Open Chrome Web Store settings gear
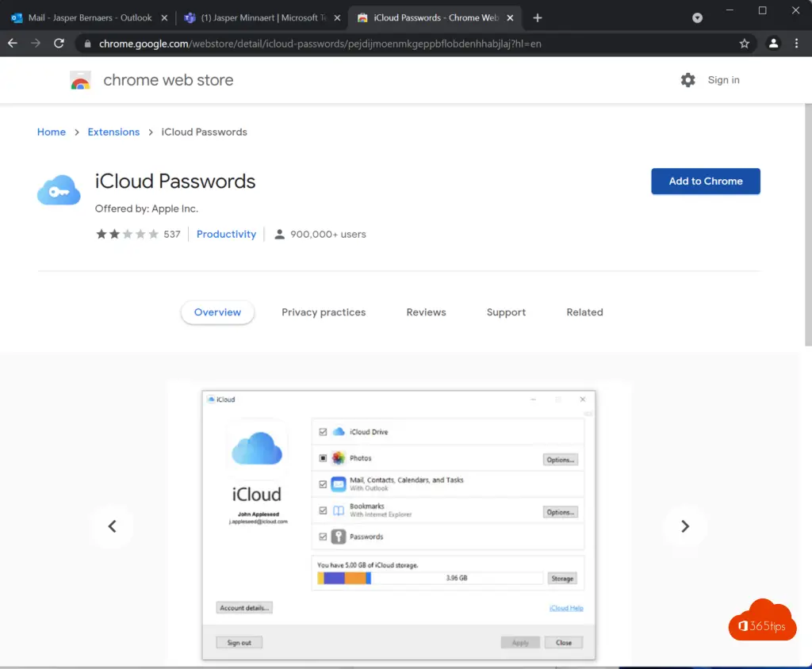Screen dimensions: 812x669 pos(688,80)
